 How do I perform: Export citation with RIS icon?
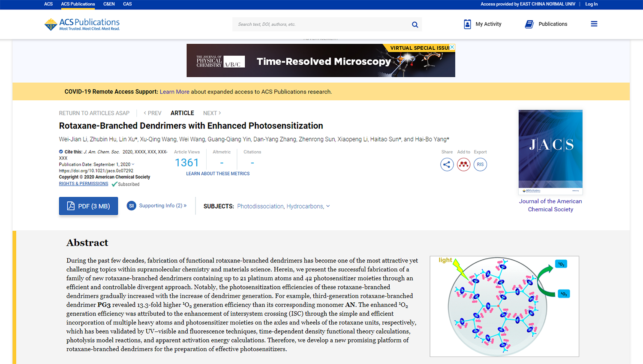(x=480, y=165)
